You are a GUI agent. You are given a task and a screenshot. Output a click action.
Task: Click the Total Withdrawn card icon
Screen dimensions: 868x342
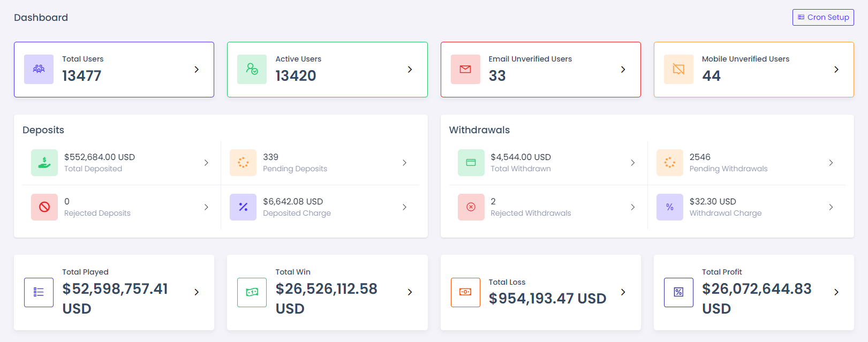(471, 163)
